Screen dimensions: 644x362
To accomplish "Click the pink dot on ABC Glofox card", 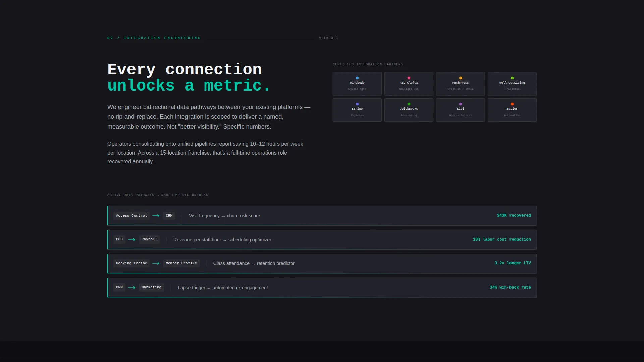I will click(409, 78).
